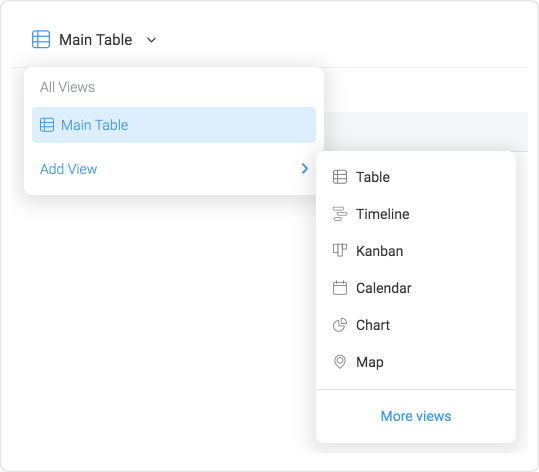Click the Calendar icon

pos(340,288)
